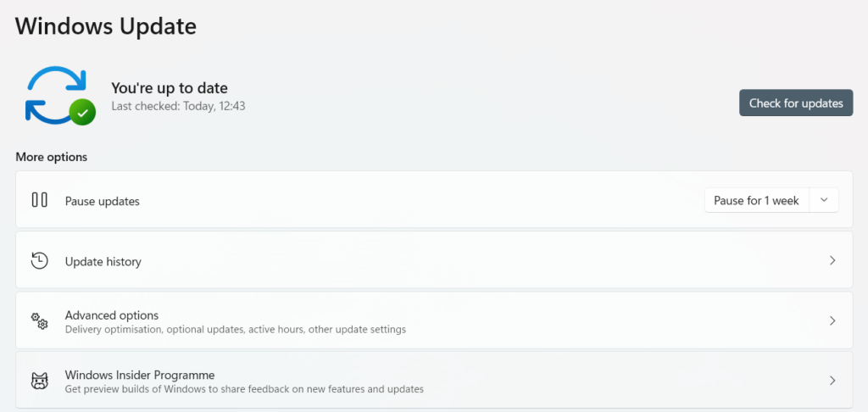Click the Last checked time text

coord(178,107)
